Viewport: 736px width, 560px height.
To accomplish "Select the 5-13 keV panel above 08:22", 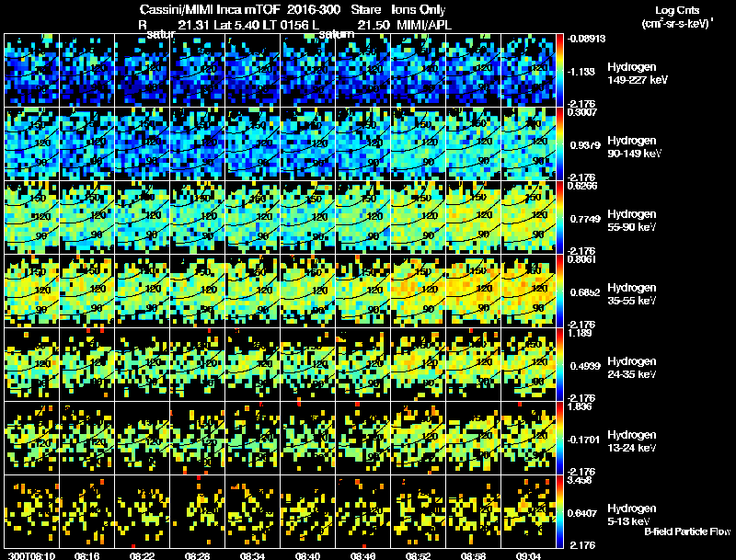I will click(x=143, y=511).
